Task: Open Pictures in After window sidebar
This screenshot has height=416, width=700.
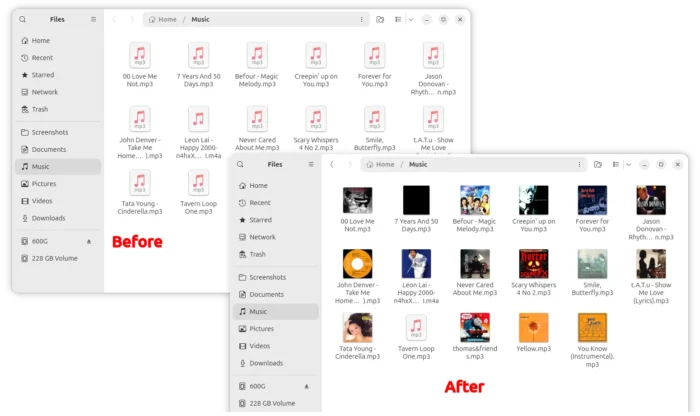Action: click(276, 329)
